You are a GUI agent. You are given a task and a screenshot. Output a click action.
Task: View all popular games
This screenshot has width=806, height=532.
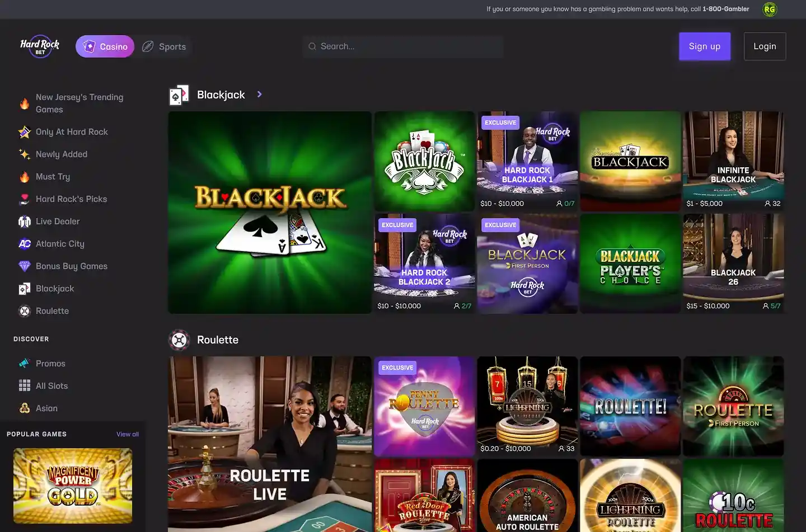[127, 434]
